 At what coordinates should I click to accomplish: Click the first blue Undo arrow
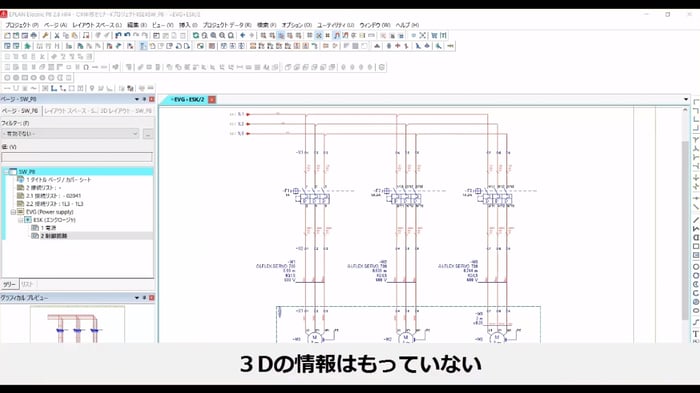tap(118, 35)
